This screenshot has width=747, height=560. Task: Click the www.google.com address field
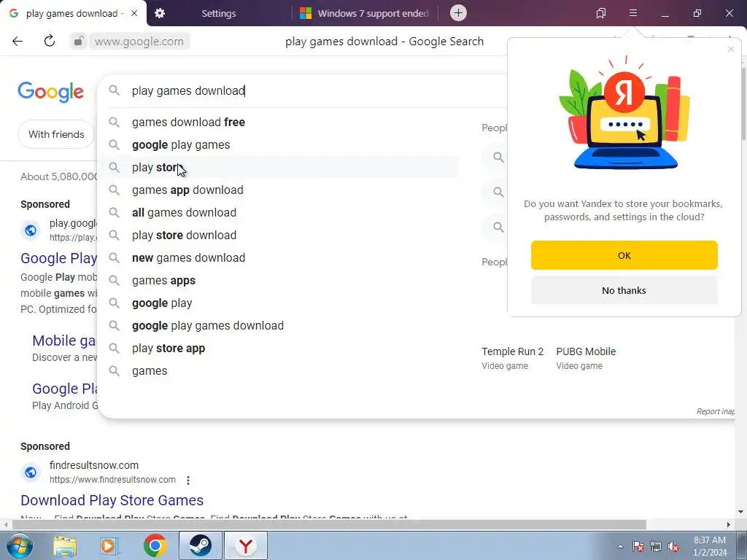coord(139,42)
